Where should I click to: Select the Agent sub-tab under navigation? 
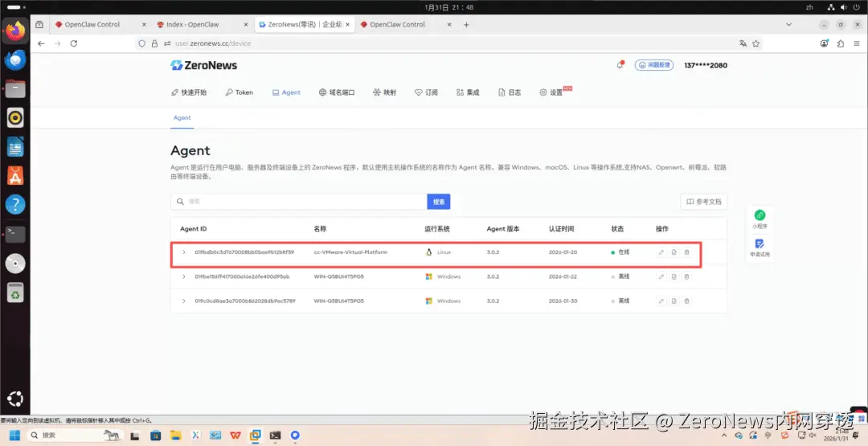click(x=182, y=118)
